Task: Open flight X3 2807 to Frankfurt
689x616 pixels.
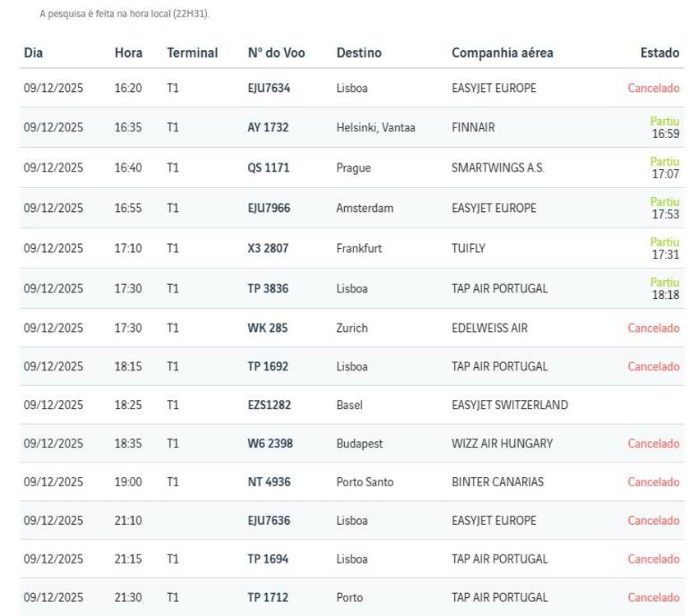Action: pos(268,248)
